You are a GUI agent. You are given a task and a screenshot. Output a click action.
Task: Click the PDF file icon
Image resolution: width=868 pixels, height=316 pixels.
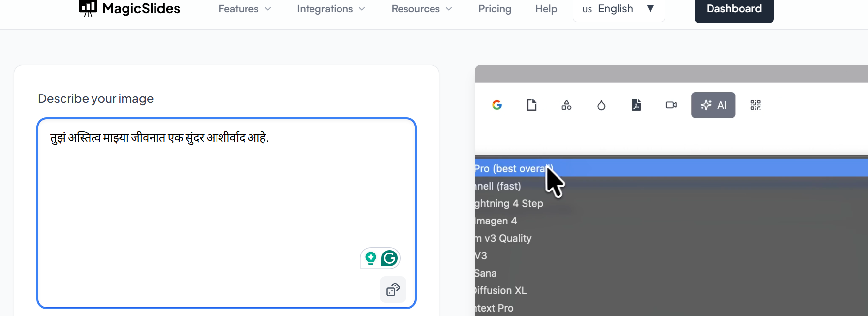(x=636, y=105)
